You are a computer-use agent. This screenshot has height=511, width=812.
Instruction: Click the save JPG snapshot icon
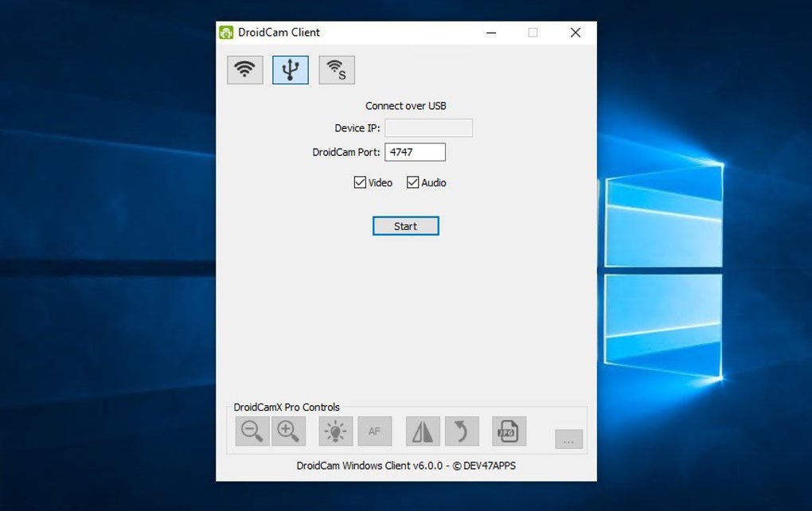(x=509, y=431)
